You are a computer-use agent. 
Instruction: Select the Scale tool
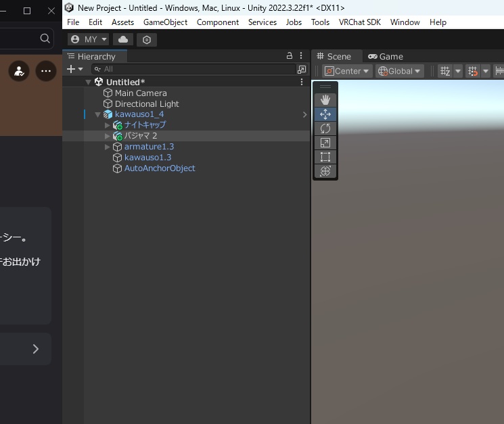pyautogui.click(x=325, y=143)
